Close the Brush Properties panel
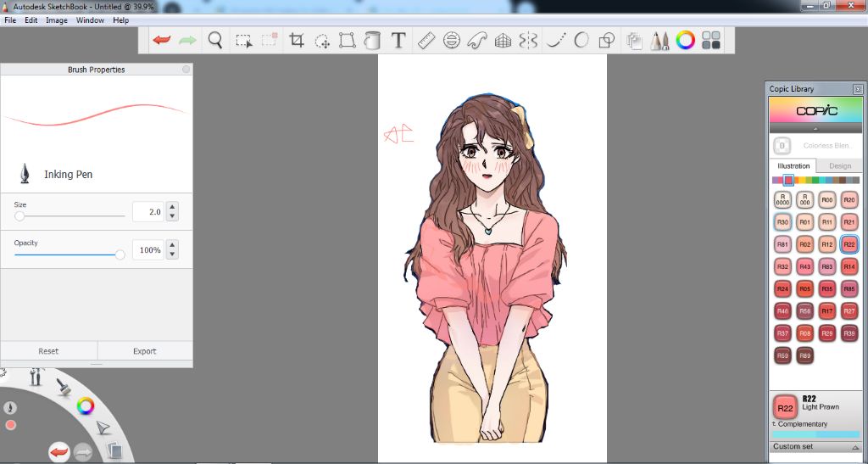868x464 pixels. (186, 70)
